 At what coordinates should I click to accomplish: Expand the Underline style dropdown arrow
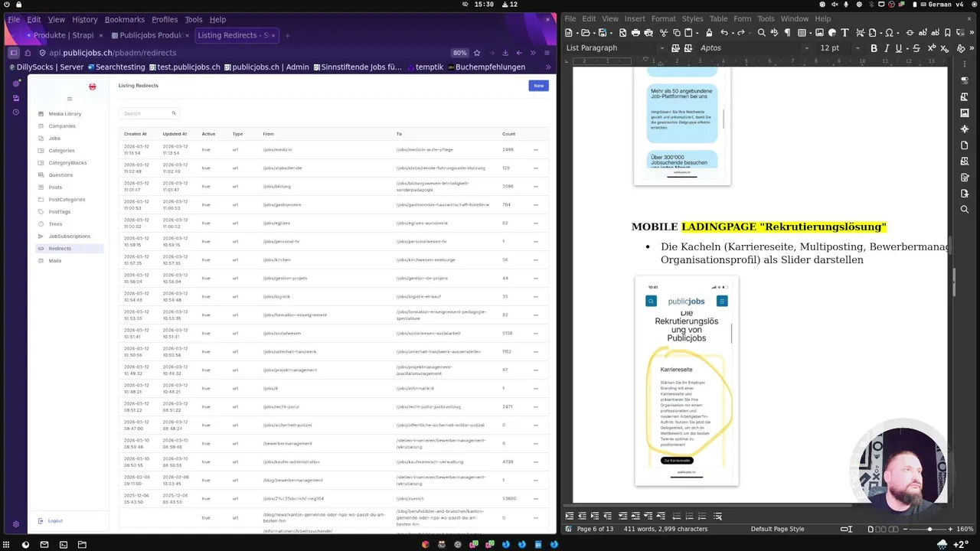(907, 48)
